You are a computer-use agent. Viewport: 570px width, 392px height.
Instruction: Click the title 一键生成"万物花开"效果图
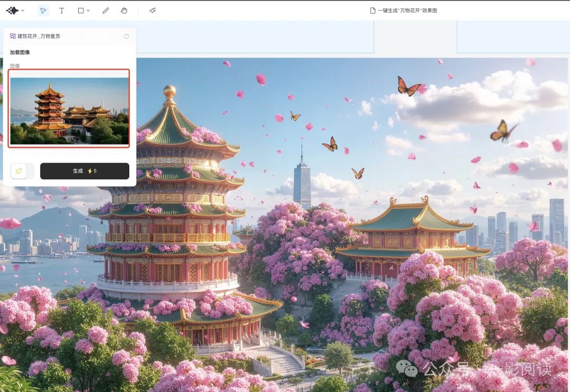[x=407, y=11]
